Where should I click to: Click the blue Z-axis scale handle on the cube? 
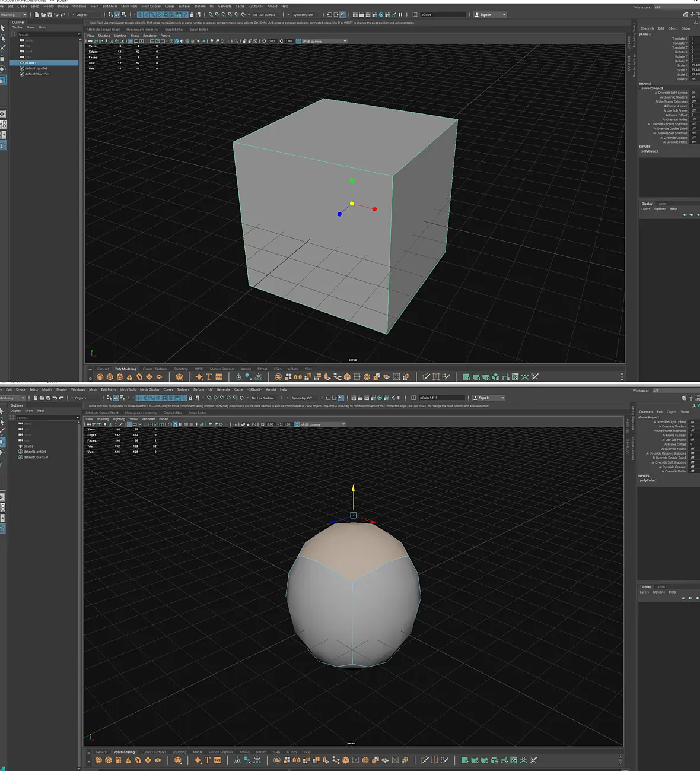[x=339, y=214]
